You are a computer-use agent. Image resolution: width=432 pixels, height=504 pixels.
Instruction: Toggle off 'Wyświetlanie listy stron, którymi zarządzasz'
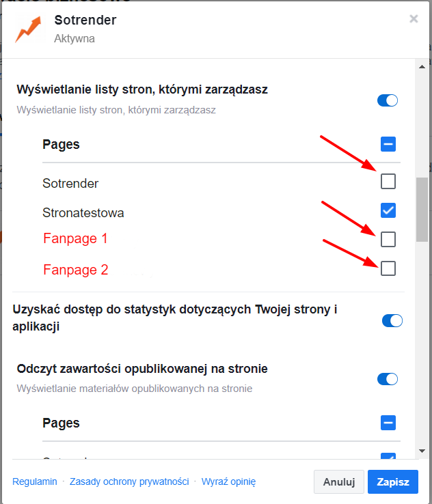[388, 100]
